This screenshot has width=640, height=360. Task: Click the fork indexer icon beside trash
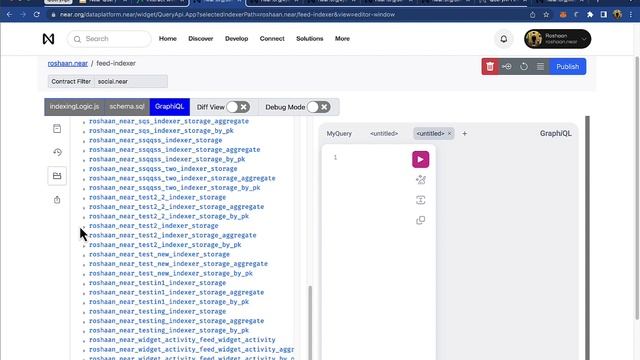click(x=507, y=67)
